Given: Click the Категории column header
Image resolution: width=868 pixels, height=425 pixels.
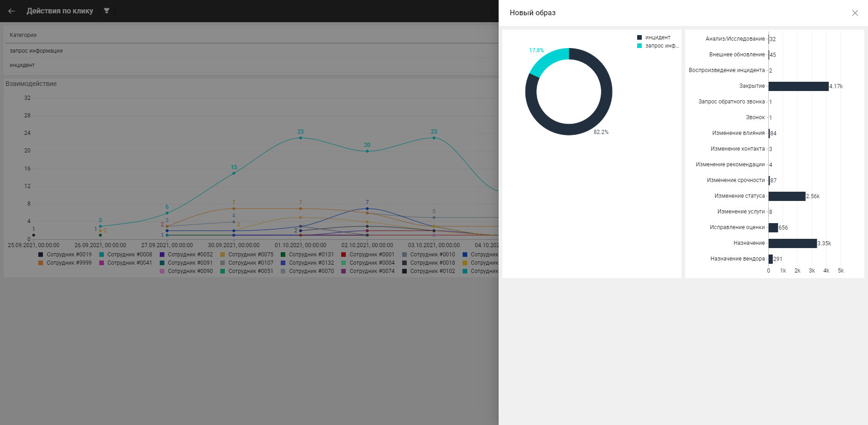Looking at the screenshot, I should coord(23,35).
